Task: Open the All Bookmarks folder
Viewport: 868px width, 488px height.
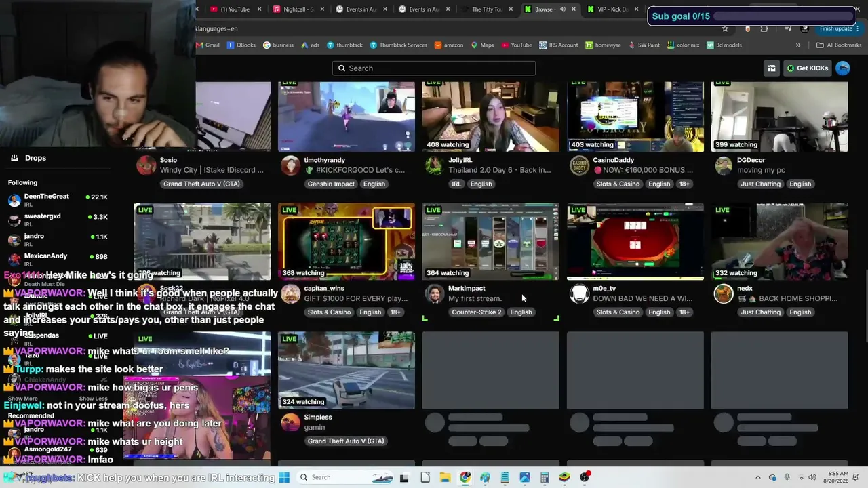Action: tap(839, 45)
